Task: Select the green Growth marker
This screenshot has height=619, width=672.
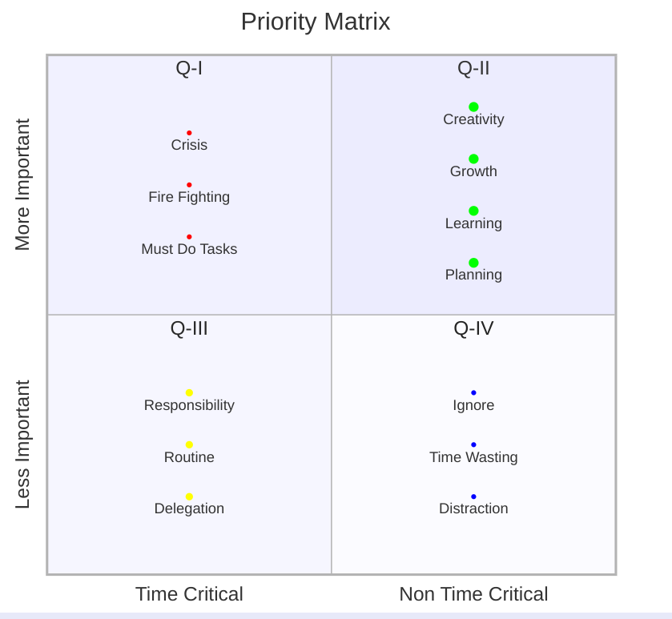Action: click(x=473, y=159)
